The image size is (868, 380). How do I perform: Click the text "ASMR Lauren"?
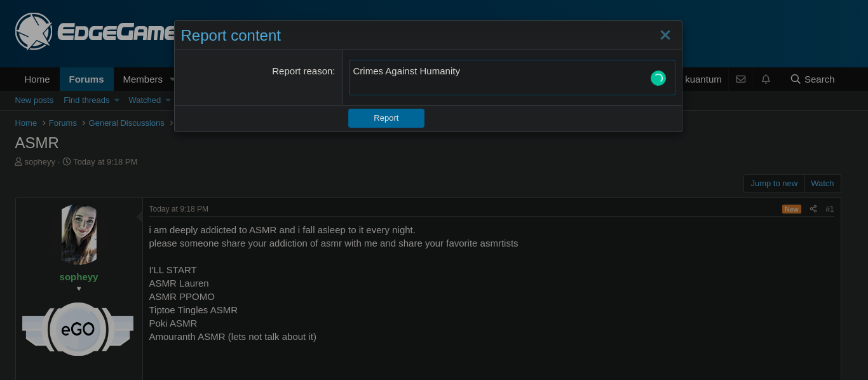pyautogui.click(x=179, y=283)
